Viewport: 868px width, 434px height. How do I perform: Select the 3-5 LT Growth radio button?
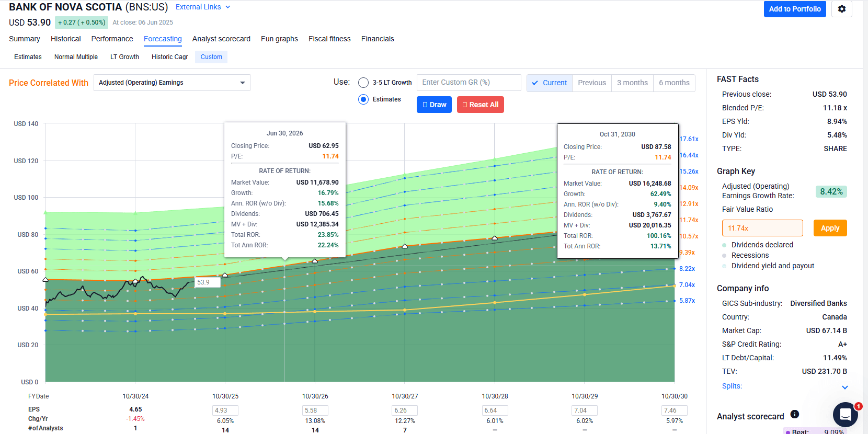363,83
